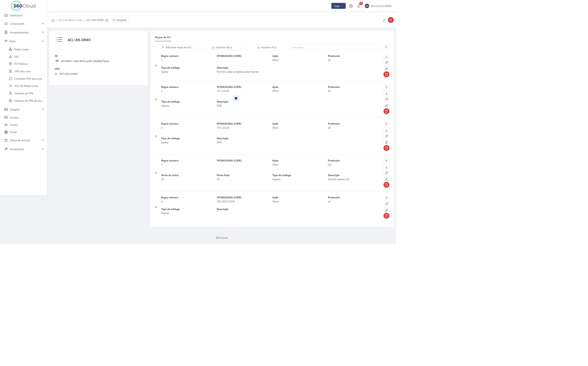Viewport: 588px width, 366px height.
Task: Open IPs Públicos in sidebar
Action: (x=21, y=64)
